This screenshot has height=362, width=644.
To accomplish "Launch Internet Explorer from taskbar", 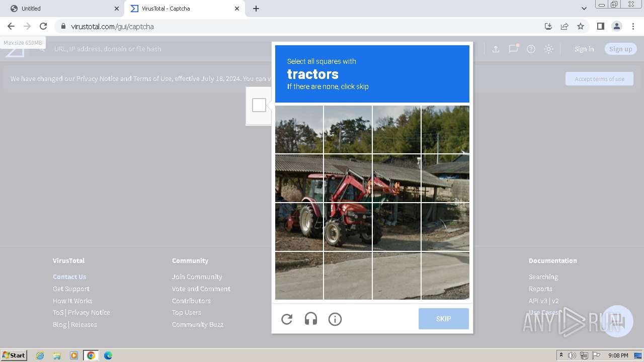I will [40, 355].
